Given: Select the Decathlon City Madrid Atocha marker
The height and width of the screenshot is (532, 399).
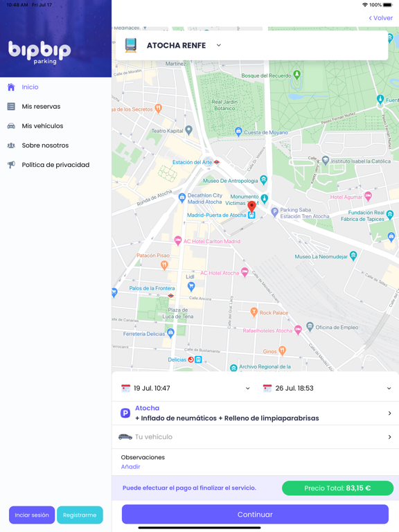Looking at the screenshot, I should click(x=182, y=197).
